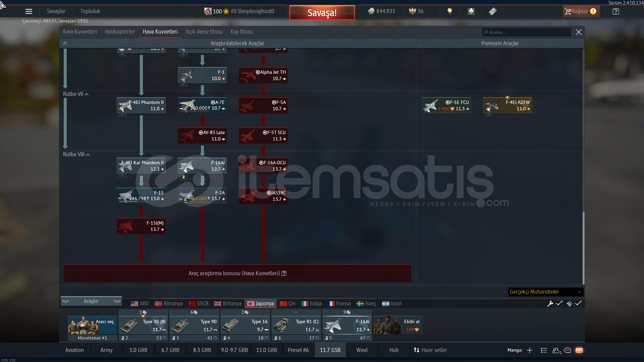The image size is (644, 362).
Task: Select the F-2A aircraft card
Action: tap(202, 196)
